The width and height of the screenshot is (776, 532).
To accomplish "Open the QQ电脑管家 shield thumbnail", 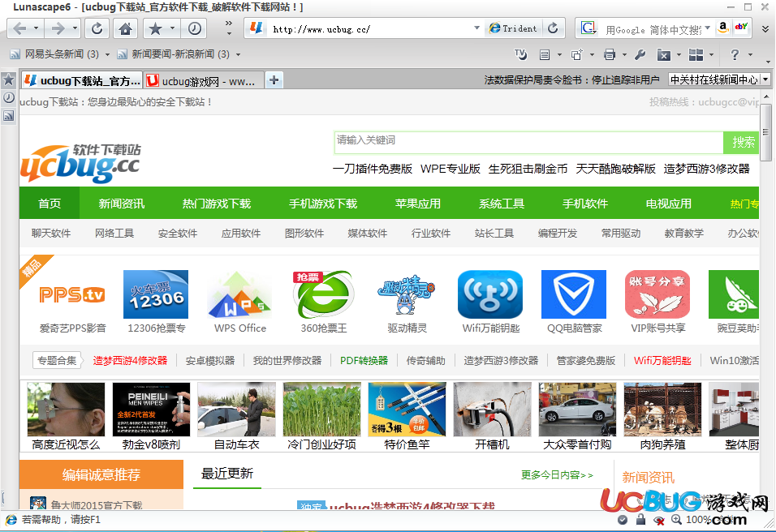I will coord(574,294).
